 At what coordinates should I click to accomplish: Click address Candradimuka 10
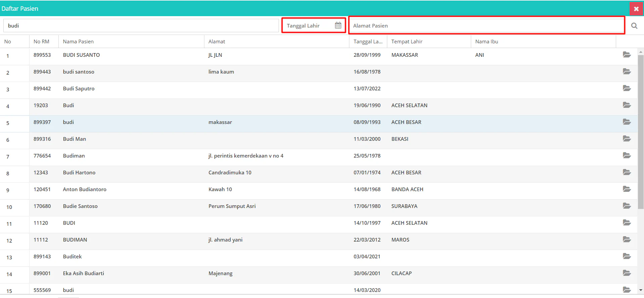(230, 172)
